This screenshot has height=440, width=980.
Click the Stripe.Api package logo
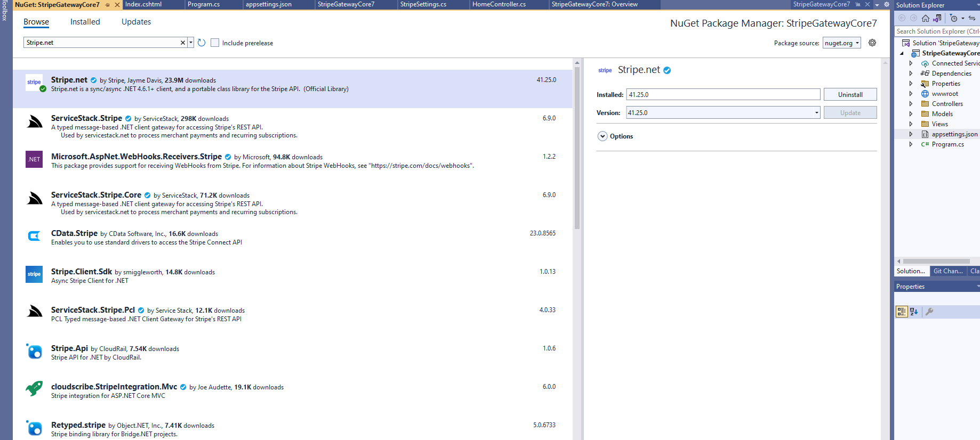[x=34, y=351]
